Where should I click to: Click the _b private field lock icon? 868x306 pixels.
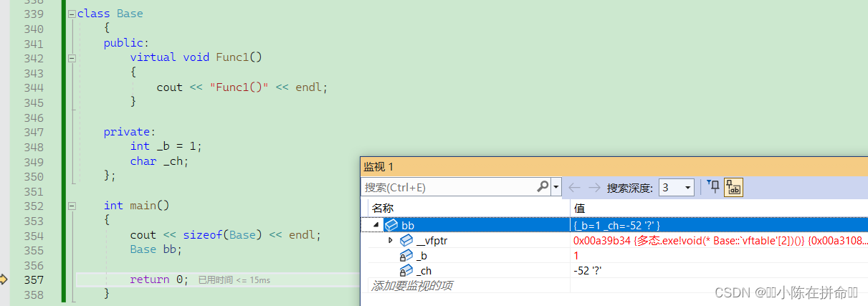pyautogui.click(x=406, y=255)
